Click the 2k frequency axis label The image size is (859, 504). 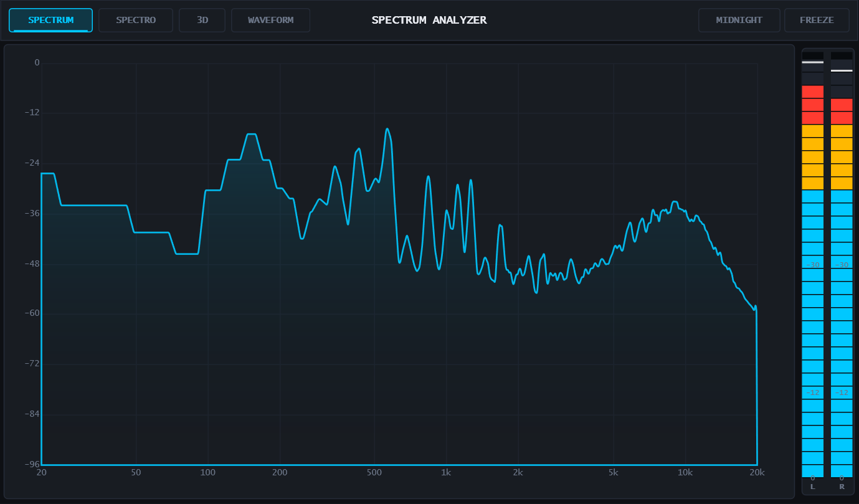pyautogui.click(x=518, y=473)
